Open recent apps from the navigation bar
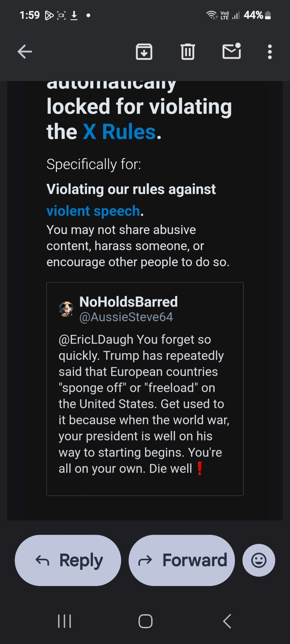The width and height of the screenshot is (290, 644). (64, 621)
